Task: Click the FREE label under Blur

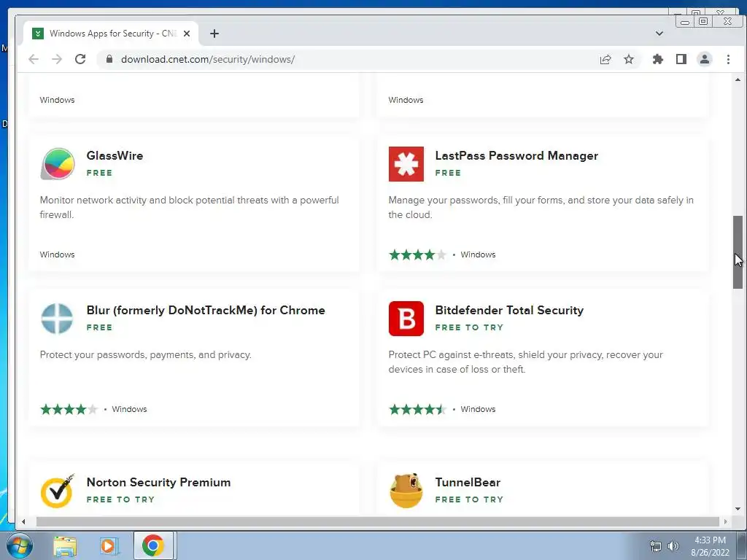Action: tap(99, 327)
